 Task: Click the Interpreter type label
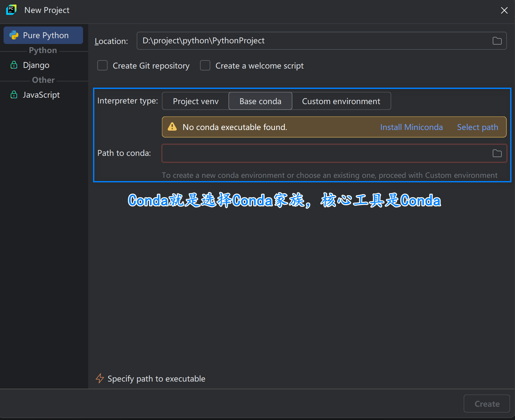click(128, 101)
